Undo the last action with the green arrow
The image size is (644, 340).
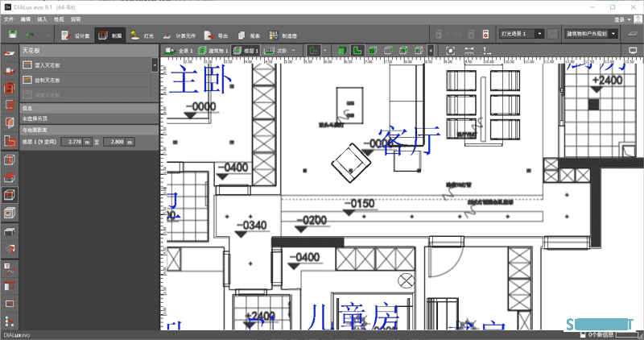pyautogui.click(x=30, y=35)
